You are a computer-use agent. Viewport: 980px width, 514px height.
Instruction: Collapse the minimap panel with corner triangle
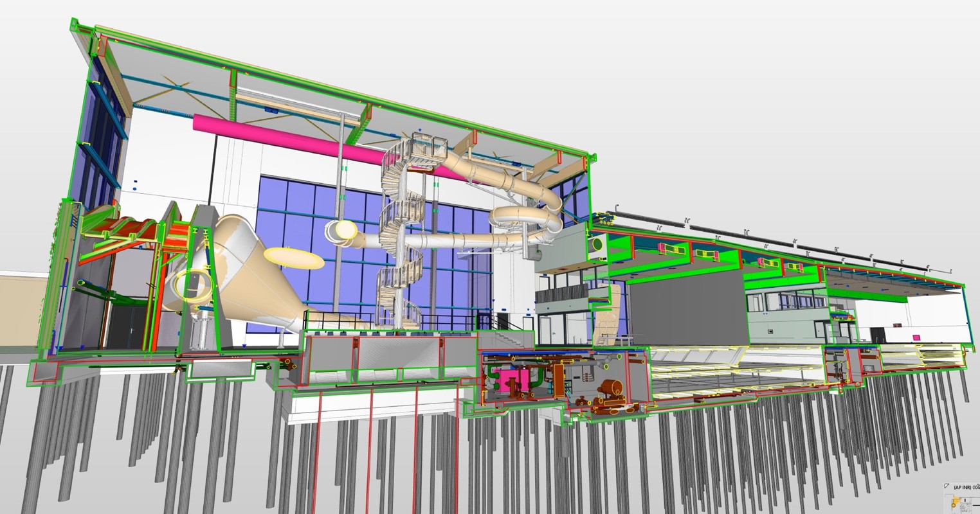coord(947,486)
